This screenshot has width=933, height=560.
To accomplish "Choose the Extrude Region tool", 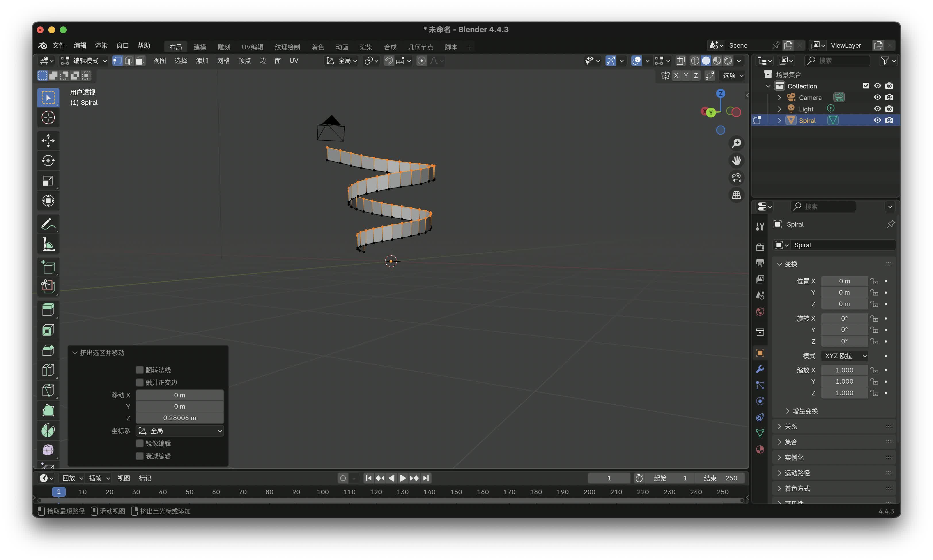I will (48, 310).
